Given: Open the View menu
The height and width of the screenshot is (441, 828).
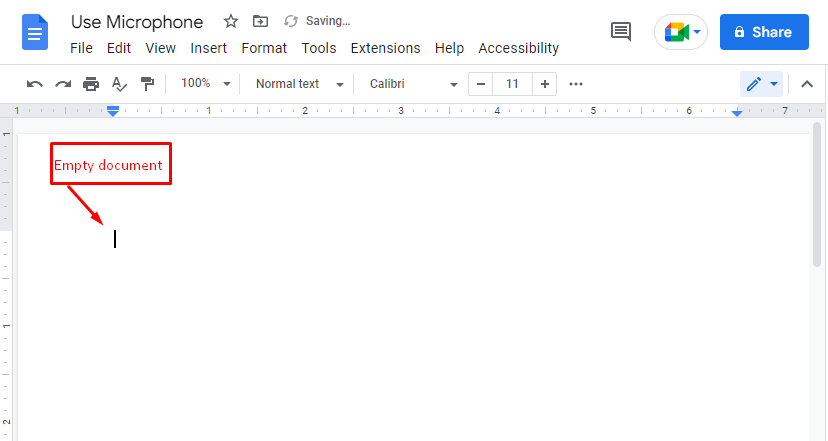Looking at the screenshot, I should tap(161, 48).
